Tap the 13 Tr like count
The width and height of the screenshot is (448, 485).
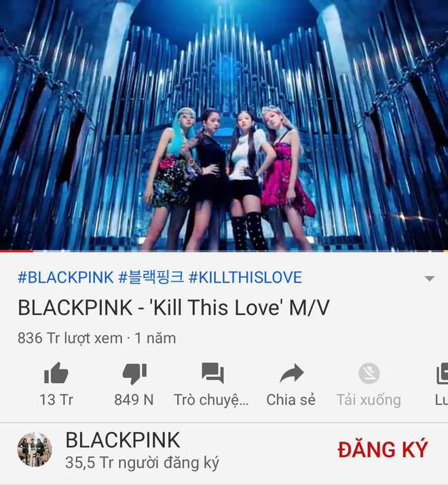pos(56,399)
